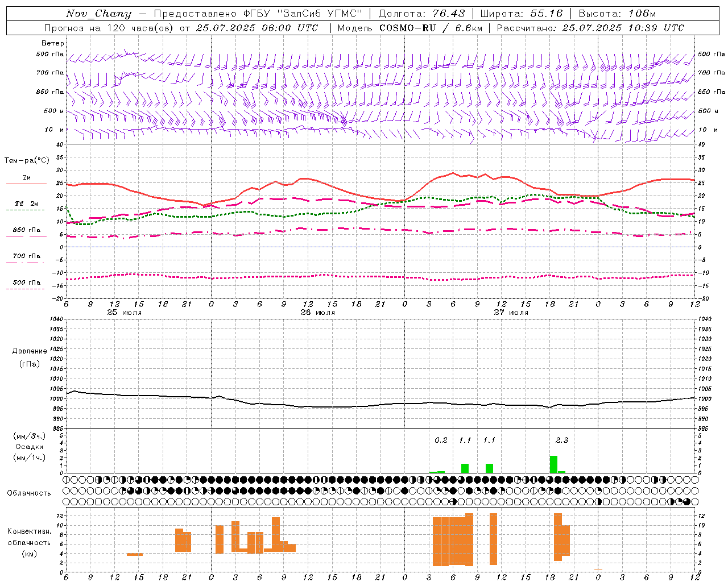The width and height of the screenshot is (728, 582).
Task: Click the "Ветер" wind panel label
Action: [53, 43]
